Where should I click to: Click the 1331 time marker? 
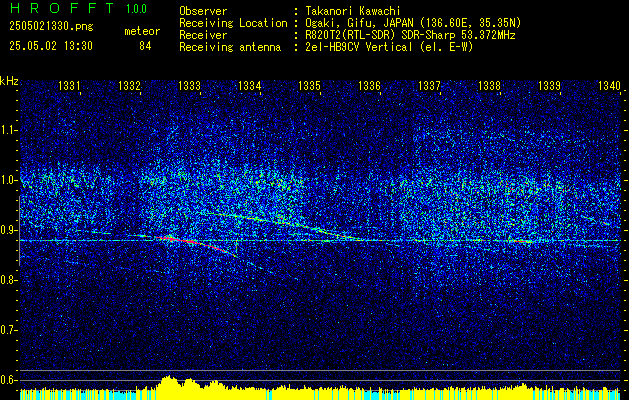[69, 86]
